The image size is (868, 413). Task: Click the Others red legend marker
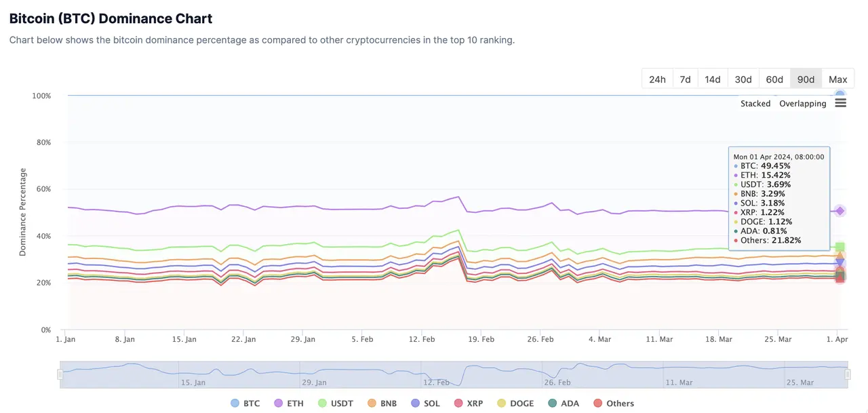click(597, 403)
